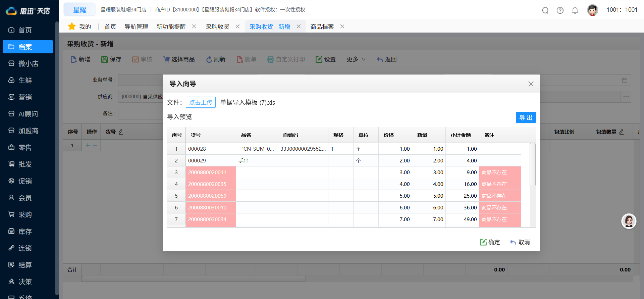This screenshot has height=299, width=644.
Task: Click 保存 in the toolbar
Action: tap(111, 59)
